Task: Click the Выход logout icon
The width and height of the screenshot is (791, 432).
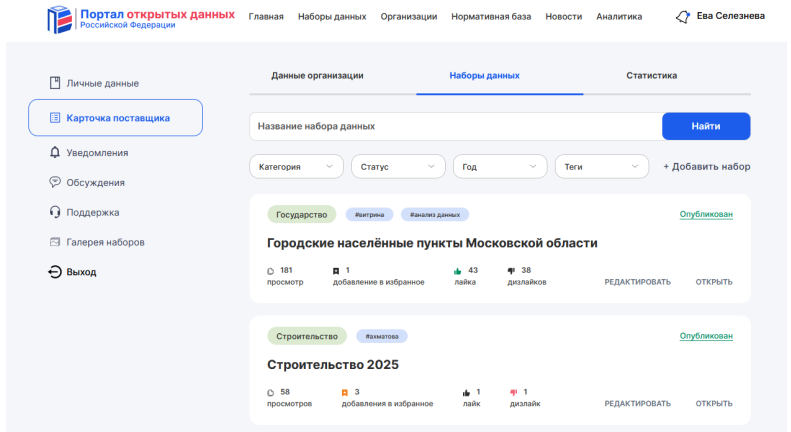Action: coord(55,272)
